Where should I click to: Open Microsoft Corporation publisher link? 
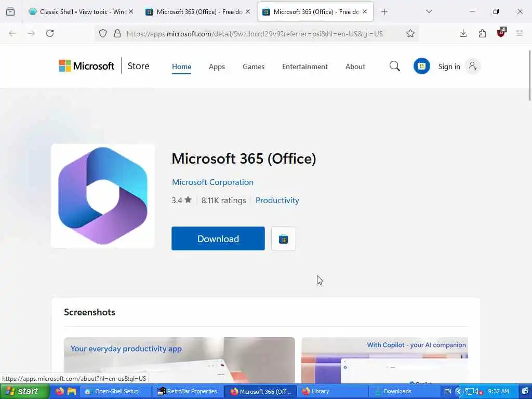pyautogui.click(x=212, y=182)
